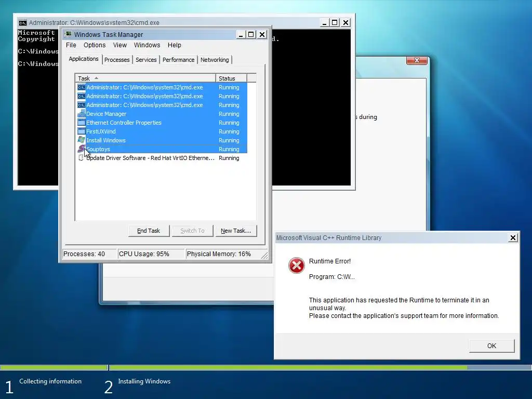Click the End Task button
Screen dimensions: 532x399
click(149, 231)
